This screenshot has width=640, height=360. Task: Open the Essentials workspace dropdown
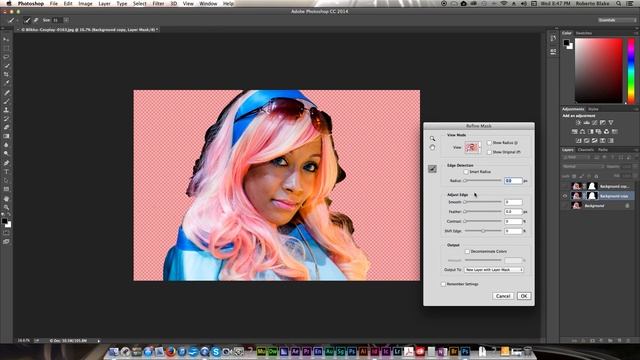[x=616, y=20]
